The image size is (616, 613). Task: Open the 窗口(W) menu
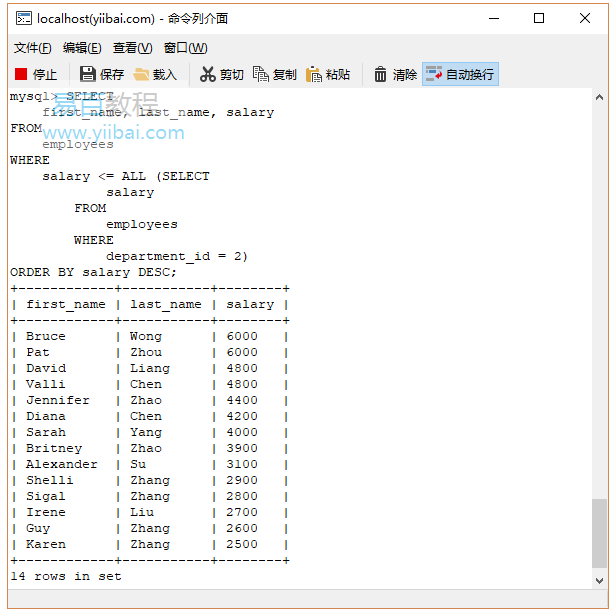coord(185,48)
